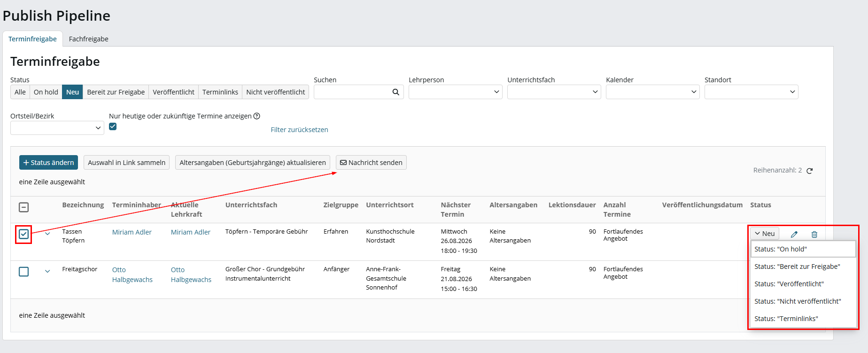Open the Lehrperson dropdown
868x353 pixels.
pos(456,92)
